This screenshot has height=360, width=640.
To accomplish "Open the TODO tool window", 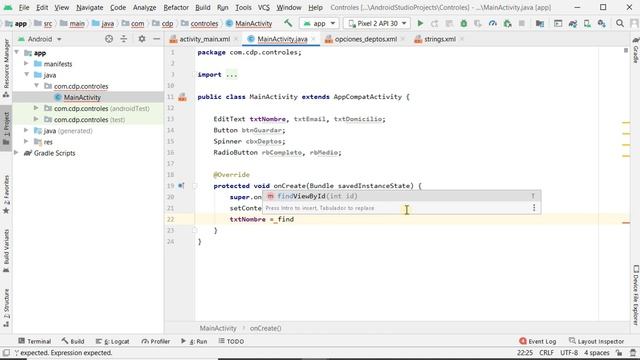I will pos(231,341).
